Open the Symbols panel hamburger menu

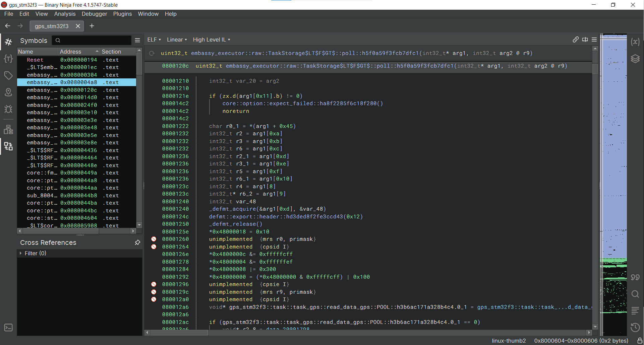coord(137,40)
